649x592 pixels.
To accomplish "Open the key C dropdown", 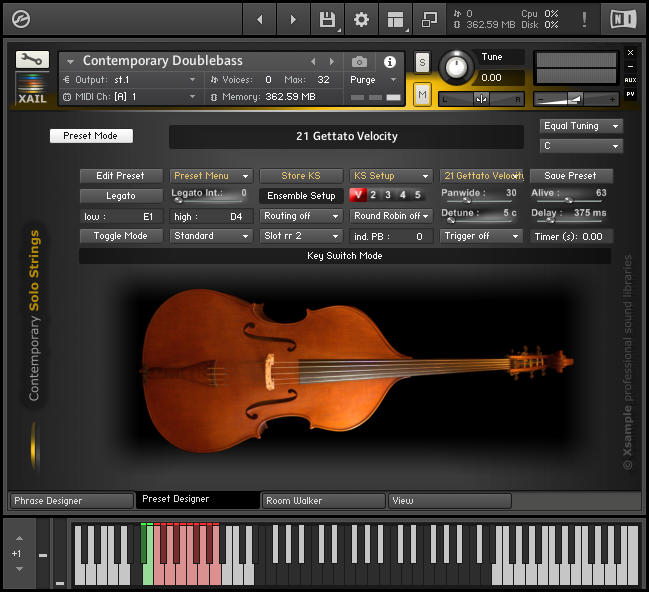I will (x=581, y=146).
